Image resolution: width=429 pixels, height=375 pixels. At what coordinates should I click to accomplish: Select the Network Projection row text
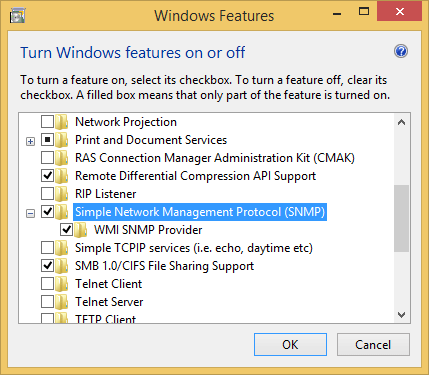point(126,122)
